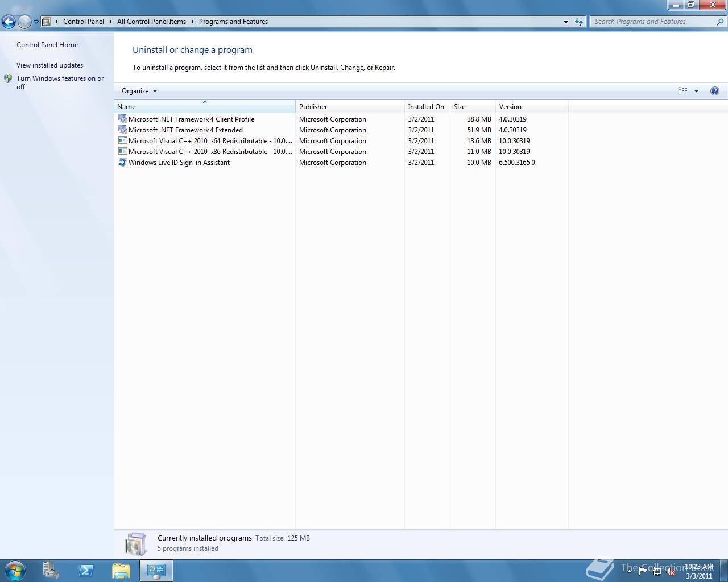Click the change view icon

(683, 91)
